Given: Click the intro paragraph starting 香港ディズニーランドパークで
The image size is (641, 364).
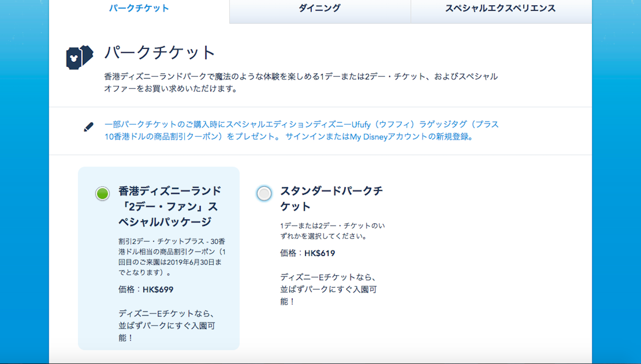Looking at the screenshot, I should pyautogui.click(x=301, y=82).
